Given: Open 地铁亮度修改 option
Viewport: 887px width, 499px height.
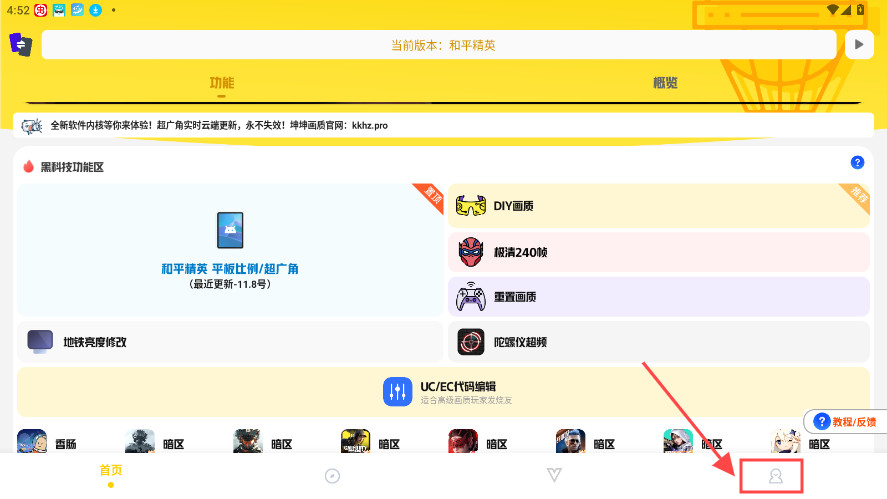Looking at the screenshot, I should pos(230,342).
